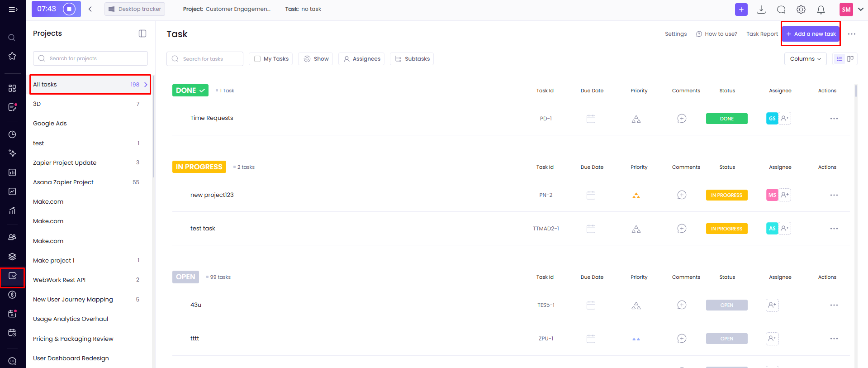868x368 pixels.
Task: Open the settings gear in top bar
Action: pyautogui.click(x=801, y=10)
